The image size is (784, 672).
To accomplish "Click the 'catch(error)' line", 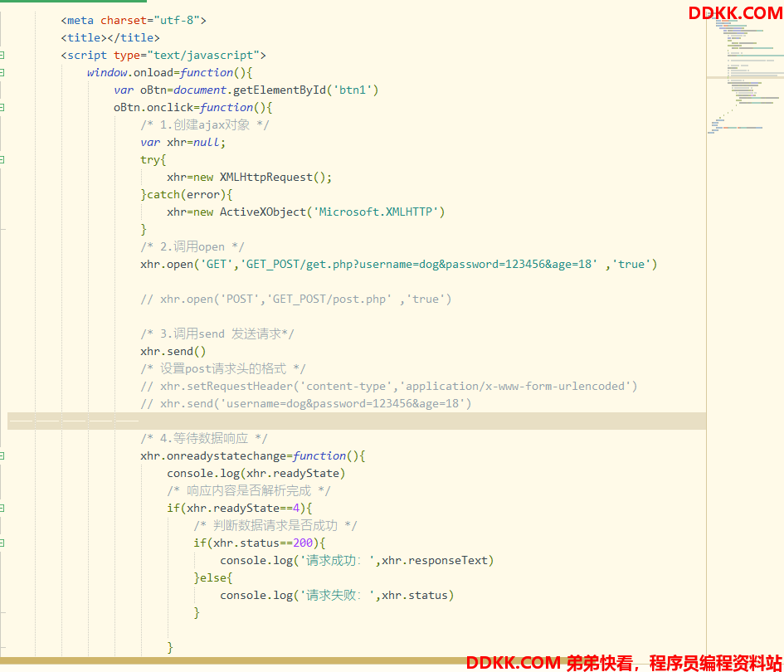I will pos(187,194).
